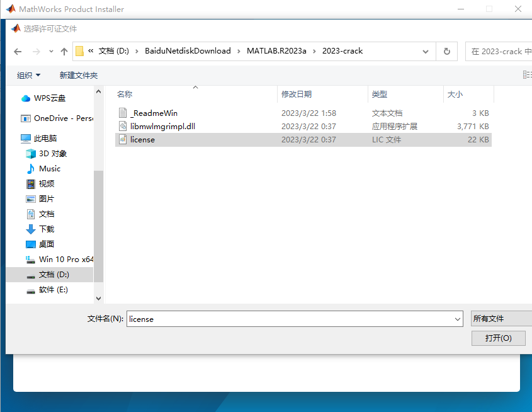Expand the 文件名 combo box dropdown

[x=458, y=319]
